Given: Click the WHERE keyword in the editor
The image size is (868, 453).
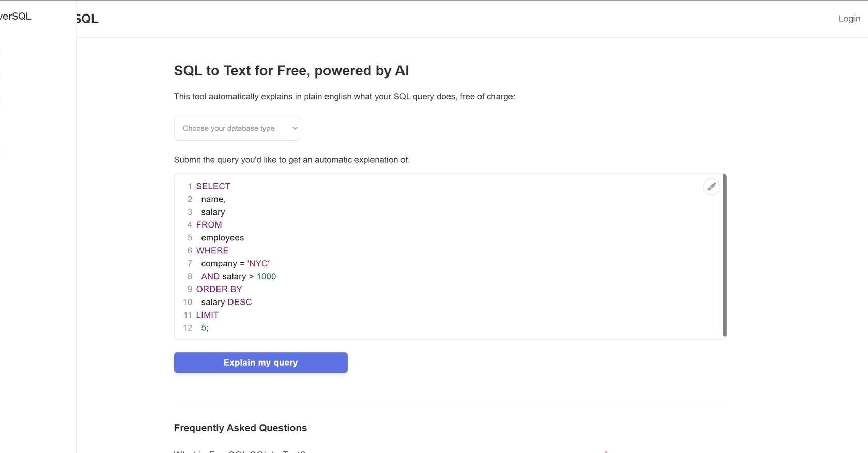Looking at the screenshot, I should point(212,251).
